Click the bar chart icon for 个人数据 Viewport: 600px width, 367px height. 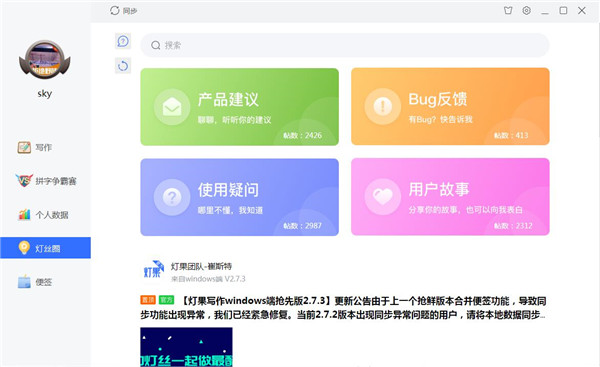click(x=24, y=214)
